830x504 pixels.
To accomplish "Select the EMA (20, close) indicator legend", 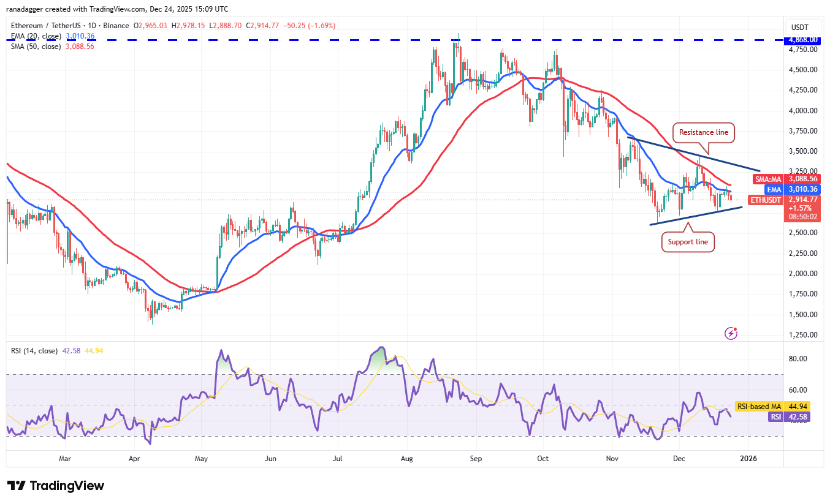I will pos(36,36).
